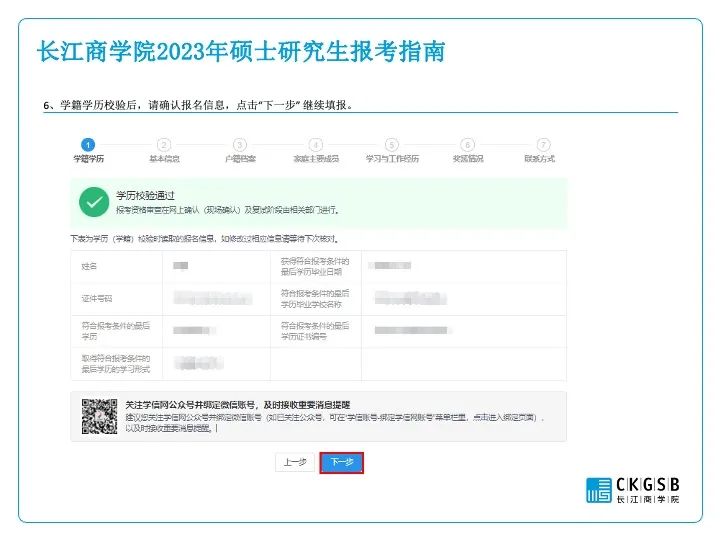This screenshot has height=540, width=720.
Task: Click the CKGSB 长江商学院 logo
Action: [633, 490]
